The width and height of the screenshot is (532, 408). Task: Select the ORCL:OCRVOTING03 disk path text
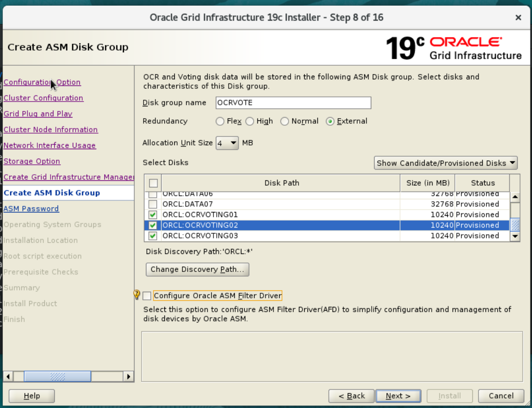(x=200, y=236)
